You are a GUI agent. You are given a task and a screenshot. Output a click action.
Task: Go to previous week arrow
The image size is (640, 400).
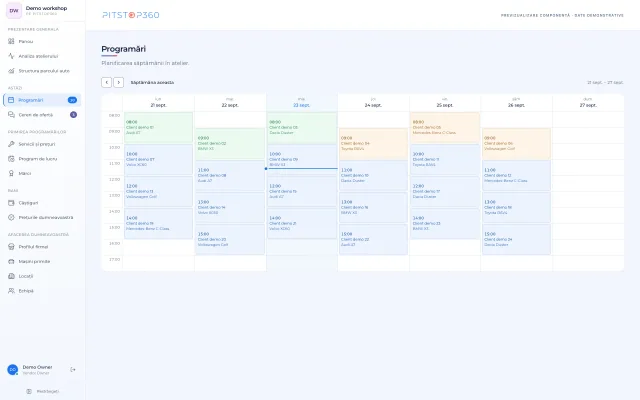tap(107, 82)
